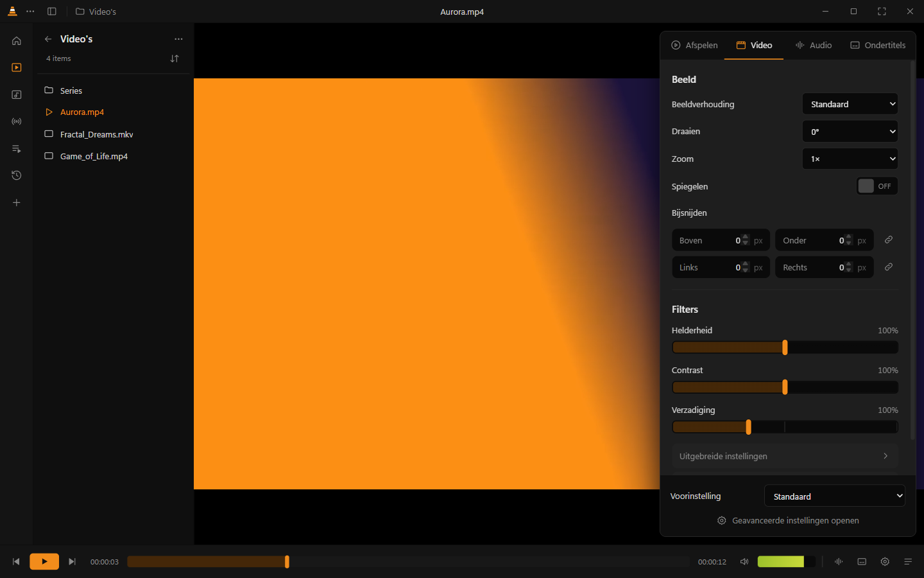Open the more options menu for Video's
Screen dimensions: 924x578
(x=178, y=39)
